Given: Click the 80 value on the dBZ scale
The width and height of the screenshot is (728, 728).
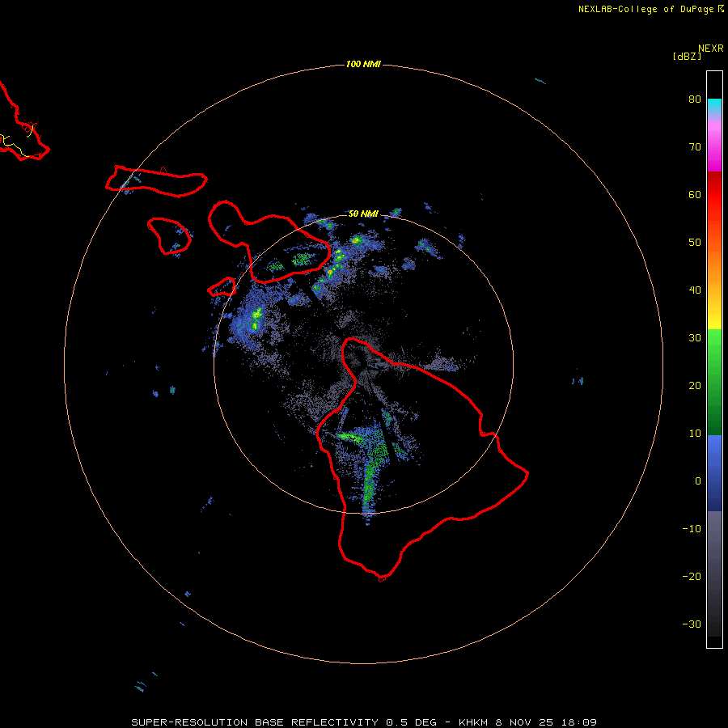Looking at the screenshot, I should pos(695,99).
